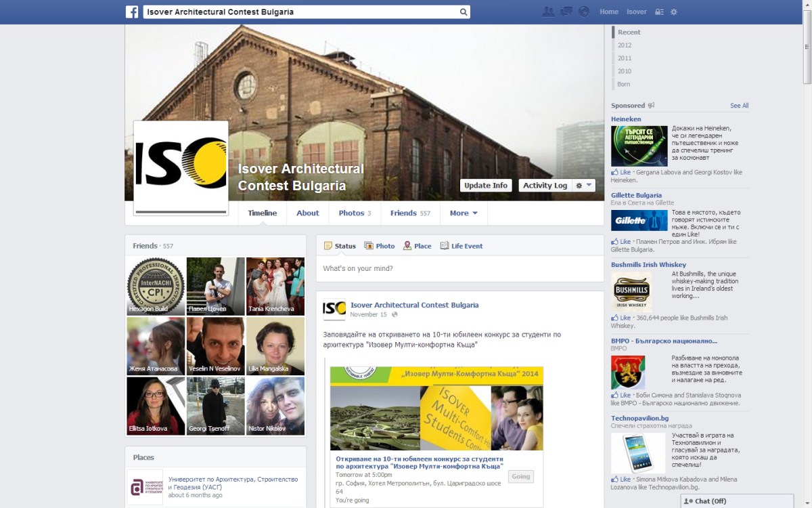Switch to the About tab

pos(307,213)
